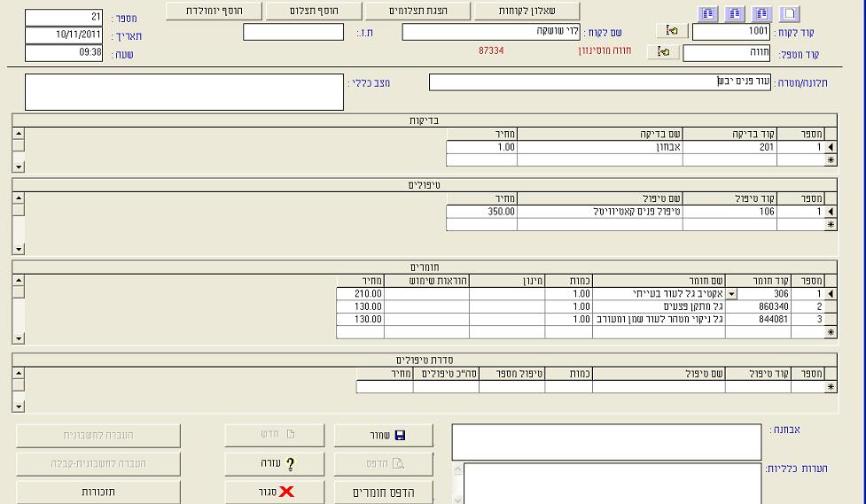The image size is (866, 504).
Task: Expand the קוד חומר dropdown for code 306
Action: point(731,294)
